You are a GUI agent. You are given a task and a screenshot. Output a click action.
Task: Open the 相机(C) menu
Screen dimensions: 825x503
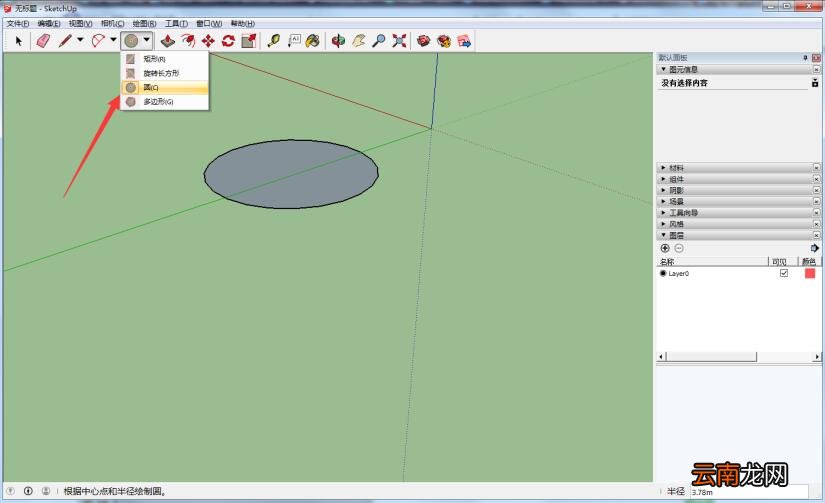(x=113, y=24)
